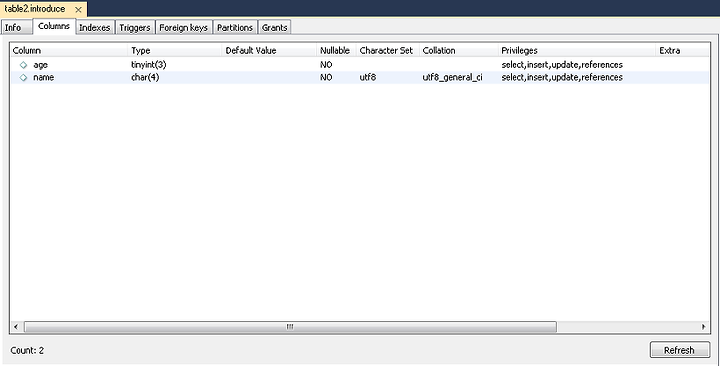Click the Refresh button
Image resolution: width=720 pixels, height=366 pixels.
680,350
